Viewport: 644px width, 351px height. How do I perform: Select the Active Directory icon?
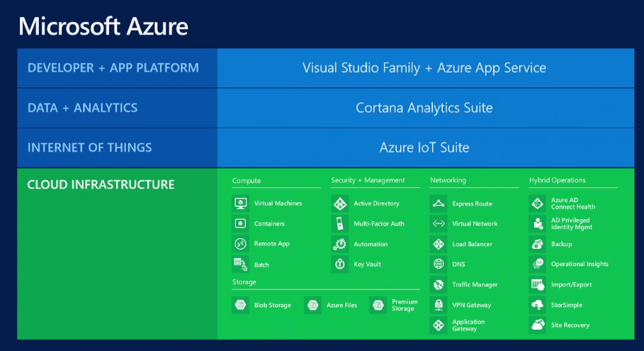point(339,204)
